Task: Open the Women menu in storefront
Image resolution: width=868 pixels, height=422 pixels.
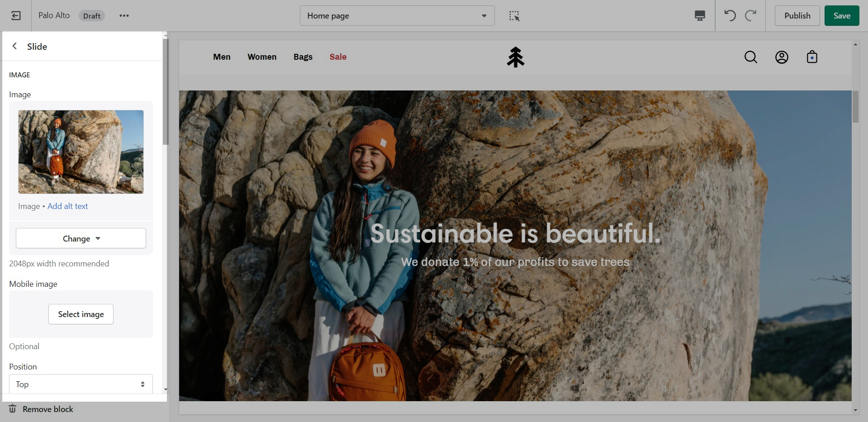Action: (x=262, y=57)
